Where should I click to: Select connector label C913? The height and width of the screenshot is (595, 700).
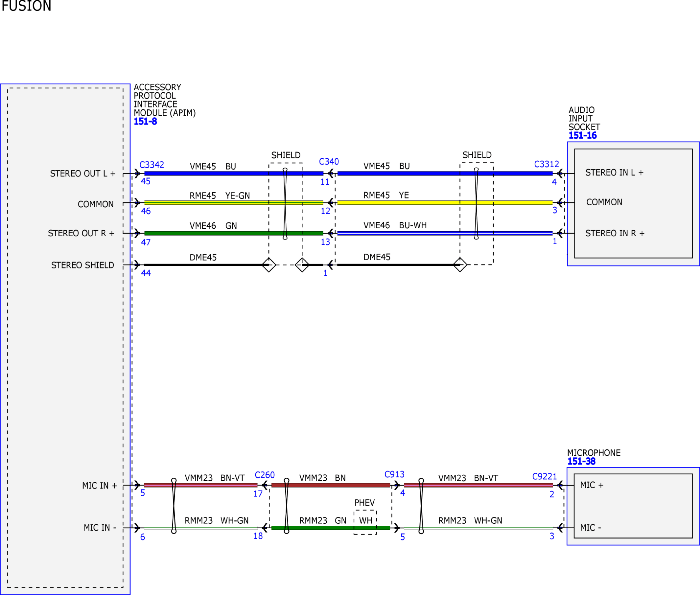point(394,474)
